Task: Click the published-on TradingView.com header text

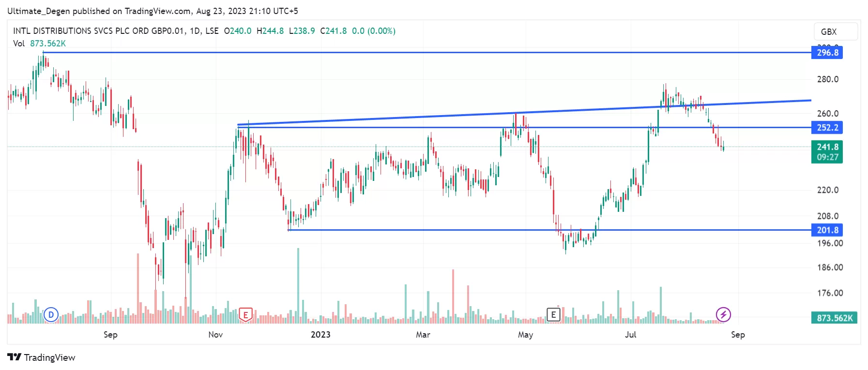Action: 152,11
